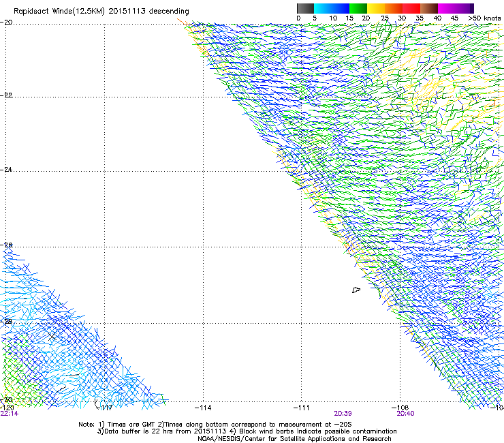Click the '-108' longitude label
Screen dimensions: 504x443
(400, 408)
